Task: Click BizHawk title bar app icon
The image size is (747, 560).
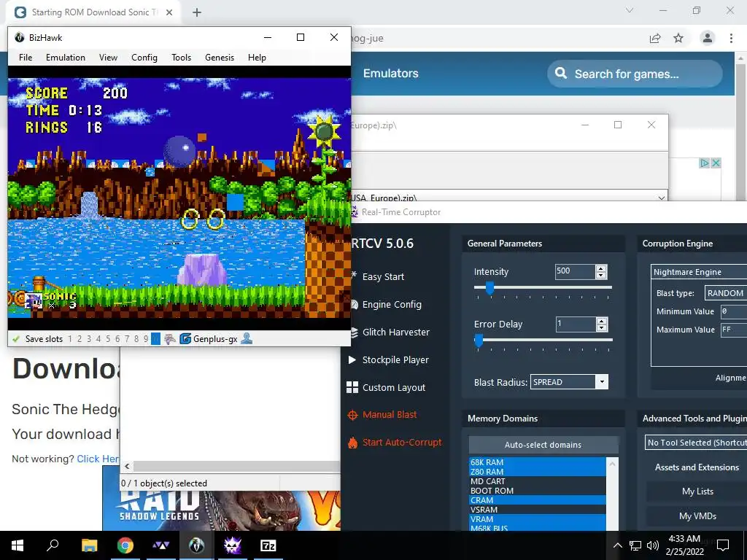Action: pos(20,38)
